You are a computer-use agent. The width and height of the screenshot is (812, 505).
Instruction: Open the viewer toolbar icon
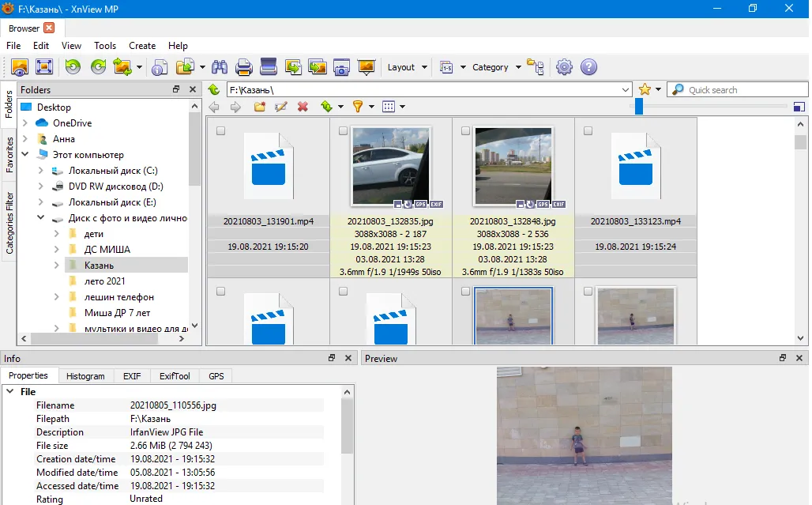tap(19, 67)
